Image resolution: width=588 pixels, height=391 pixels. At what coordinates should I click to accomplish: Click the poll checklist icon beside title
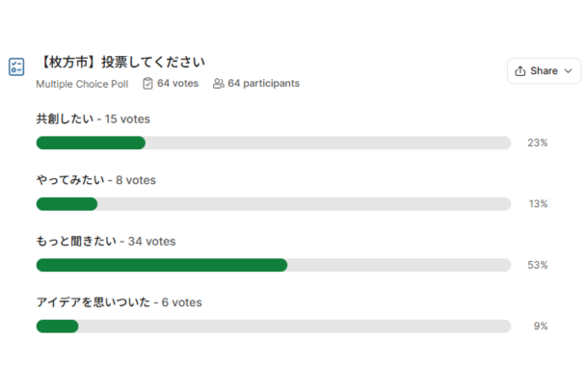pyautogui.click(x=16, y=67)
